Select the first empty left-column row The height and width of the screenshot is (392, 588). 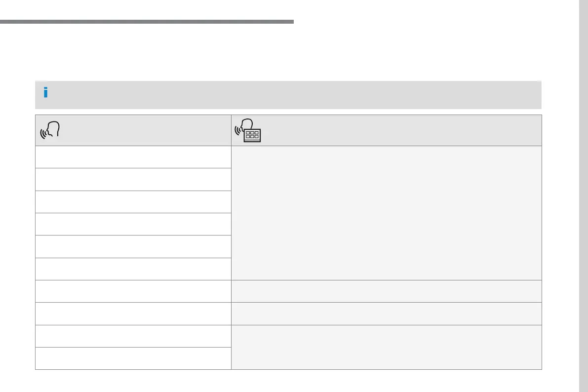[x=133, y=157]
